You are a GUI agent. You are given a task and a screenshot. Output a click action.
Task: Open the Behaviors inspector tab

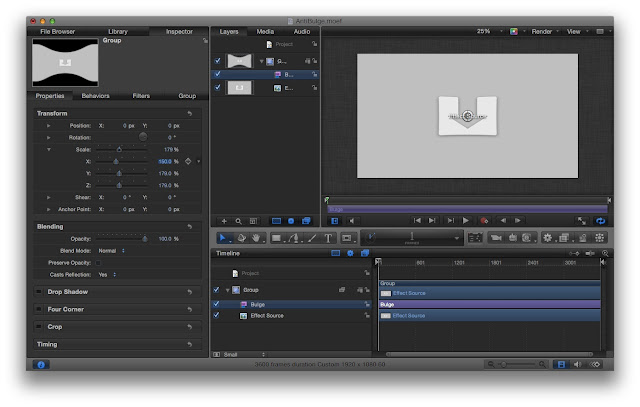pyautogui.click(x=96, y=96)
